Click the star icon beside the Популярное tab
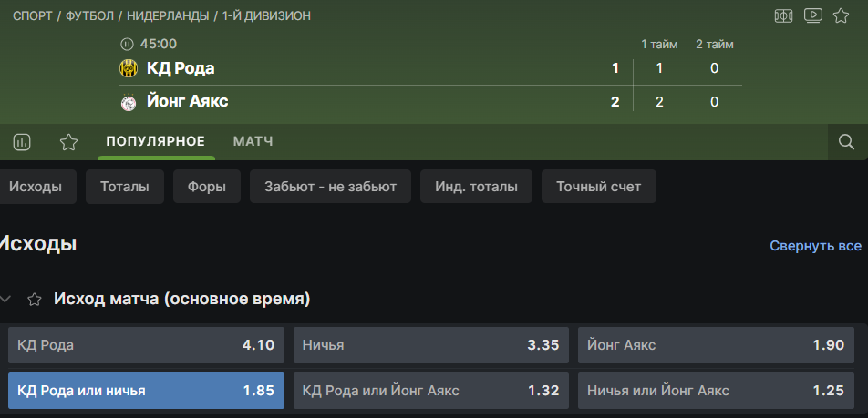 (x=68, y=142)
